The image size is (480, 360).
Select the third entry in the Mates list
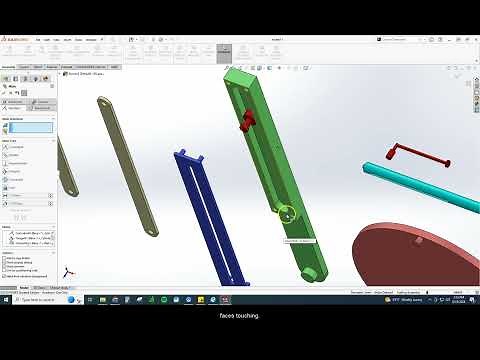pyautogui.click(x=30, y=243)
